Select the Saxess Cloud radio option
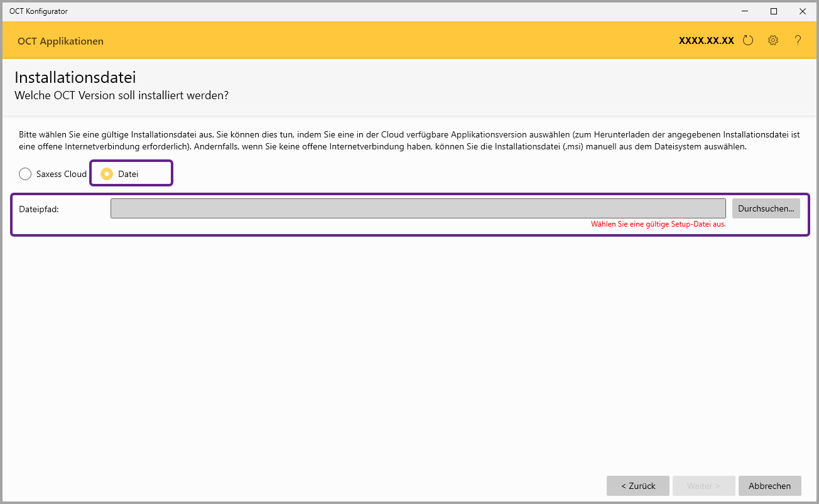Image resolution: width=819 pixels, height=504 pixels. pyautogui.click(x=53, y=174)
